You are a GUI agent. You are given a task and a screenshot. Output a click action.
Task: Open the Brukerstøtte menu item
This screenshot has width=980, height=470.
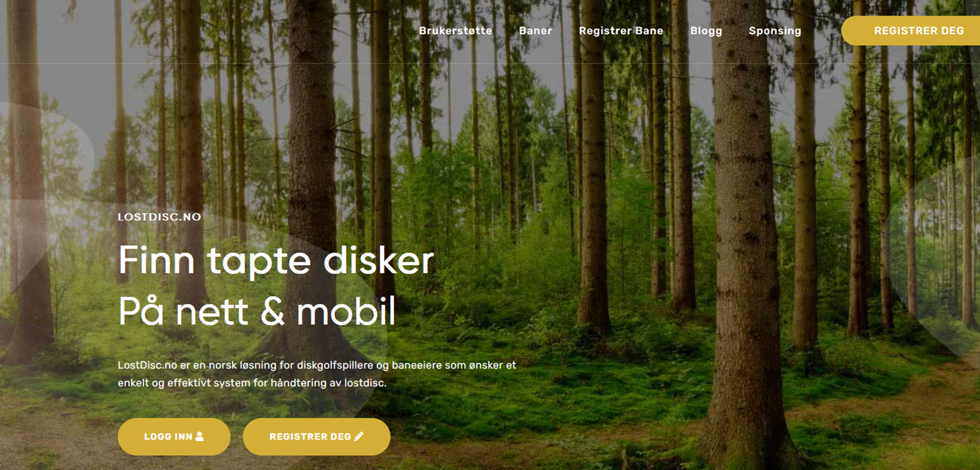coord(456,31)
